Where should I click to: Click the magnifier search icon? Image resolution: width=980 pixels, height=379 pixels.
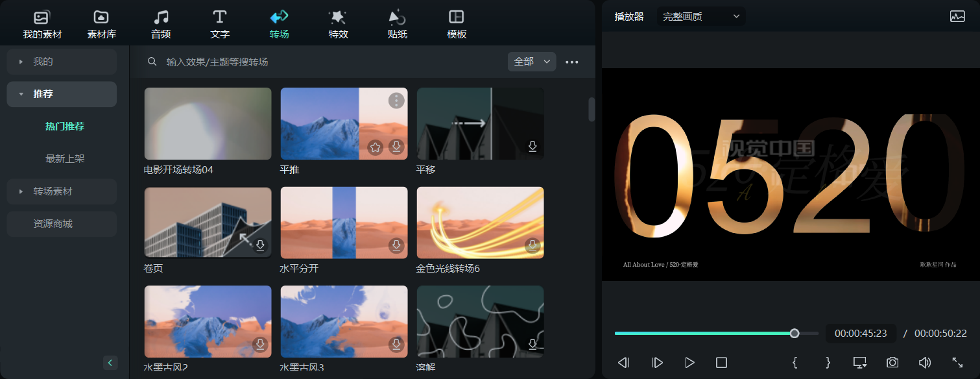point(152,62)
